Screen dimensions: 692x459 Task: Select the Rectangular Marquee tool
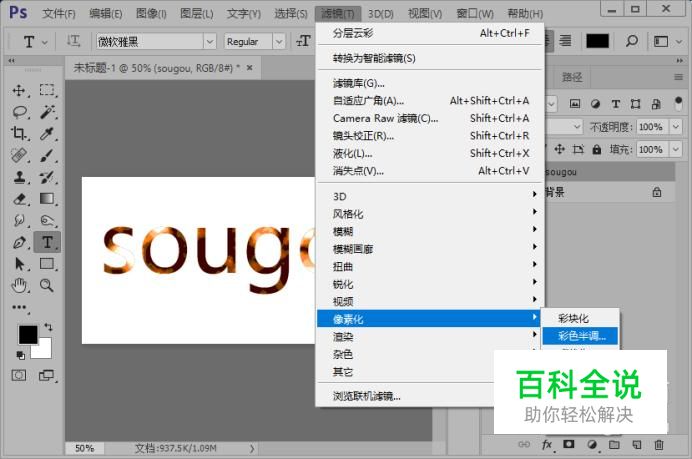[47, 90]
